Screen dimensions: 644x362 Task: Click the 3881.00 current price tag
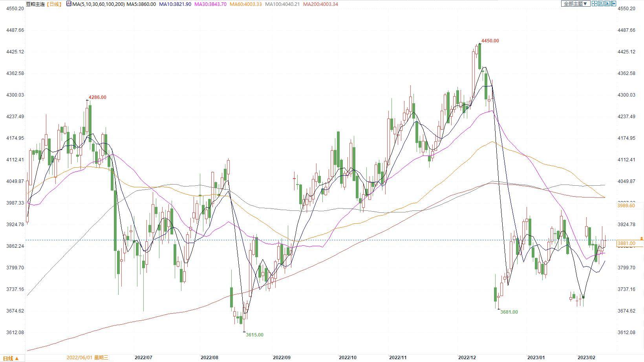click(x=626, y=243)
